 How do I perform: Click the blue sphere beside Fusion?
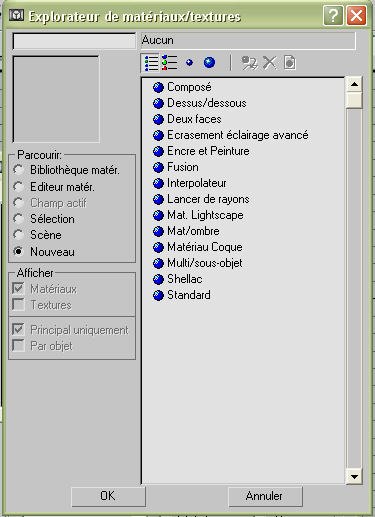pyautogui.click(x=158, y=167)
